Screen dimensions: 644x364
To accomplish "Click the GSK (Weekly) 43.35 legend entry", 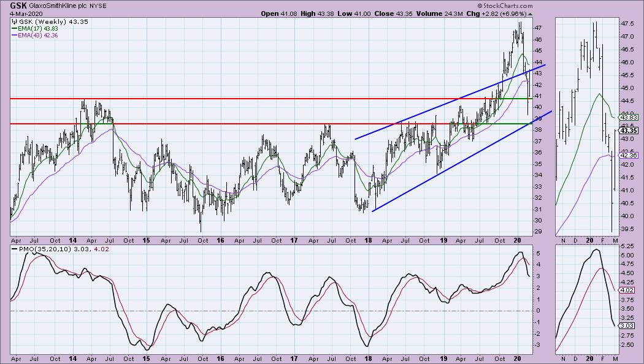I will (x=53, y=21).
